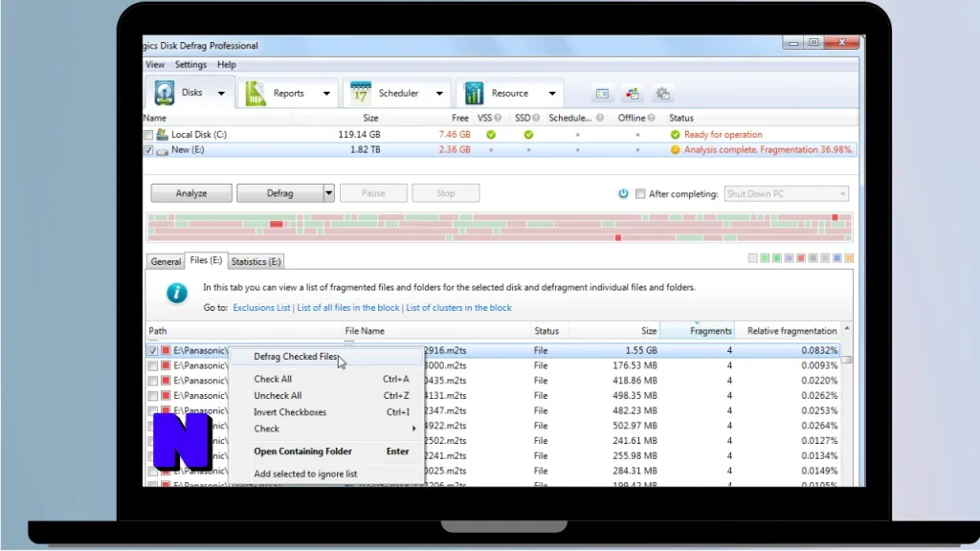Image resolution: width=980 pixels, height=551 pixels.
Task: Click the Defrag button
Action: coord(280,193)
